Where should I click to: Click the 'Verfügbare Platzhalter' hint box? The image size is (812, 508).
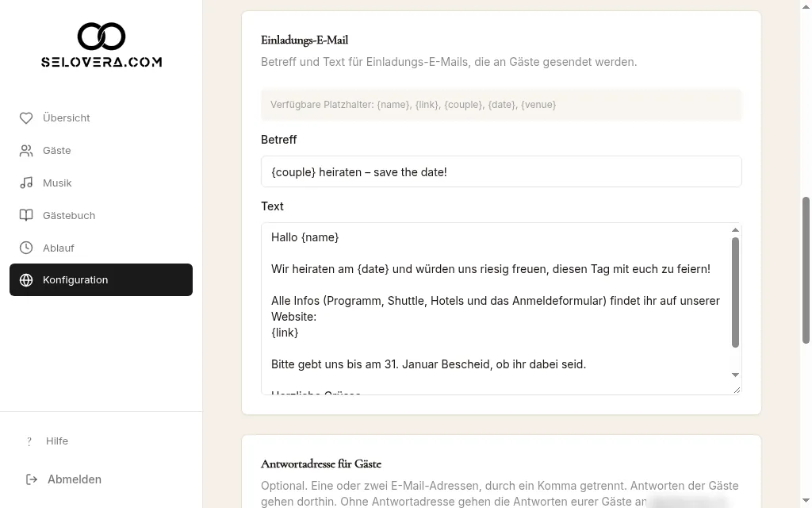tap(501, 105)
